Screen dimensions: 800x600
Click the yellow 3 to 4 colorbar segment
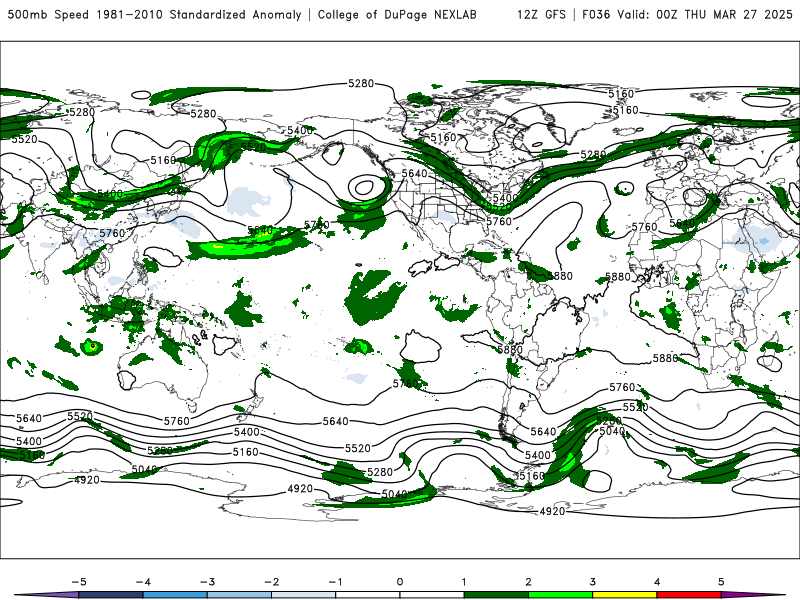[624, 595]
